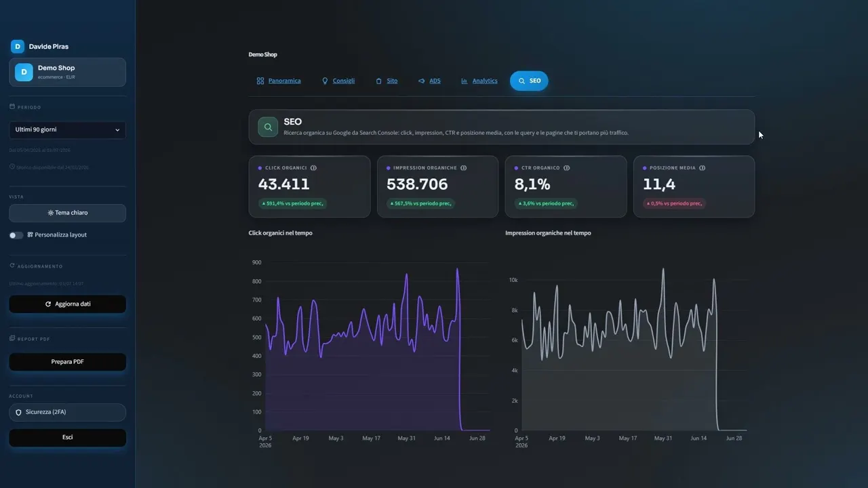Click the Impression organiche nel tempo title

(548, 233)
